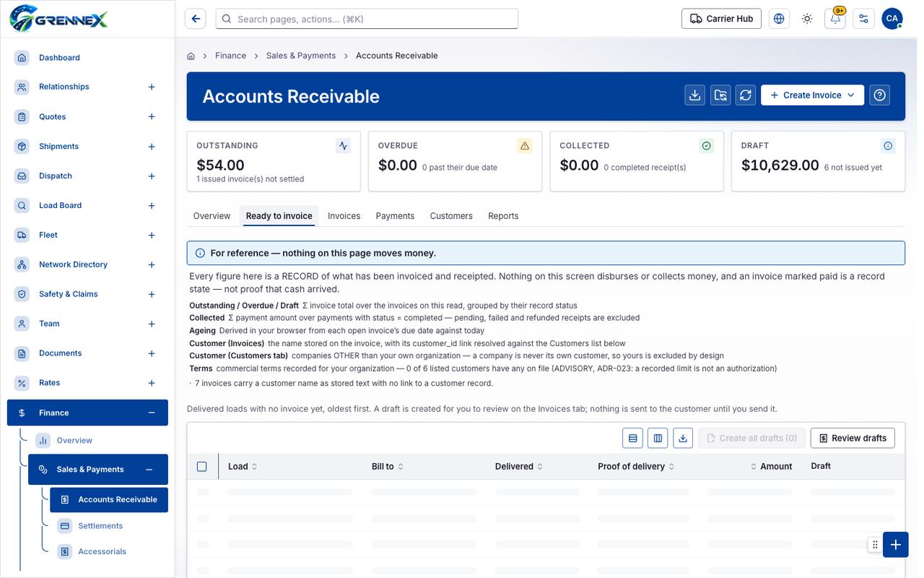Click the back arrow in the top bar

click(x=196, y=19)
